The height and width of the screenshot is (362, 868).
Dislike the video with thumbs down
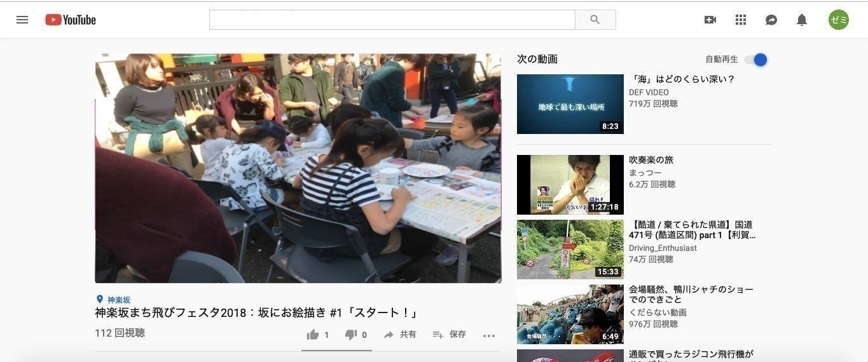(351, 335)
